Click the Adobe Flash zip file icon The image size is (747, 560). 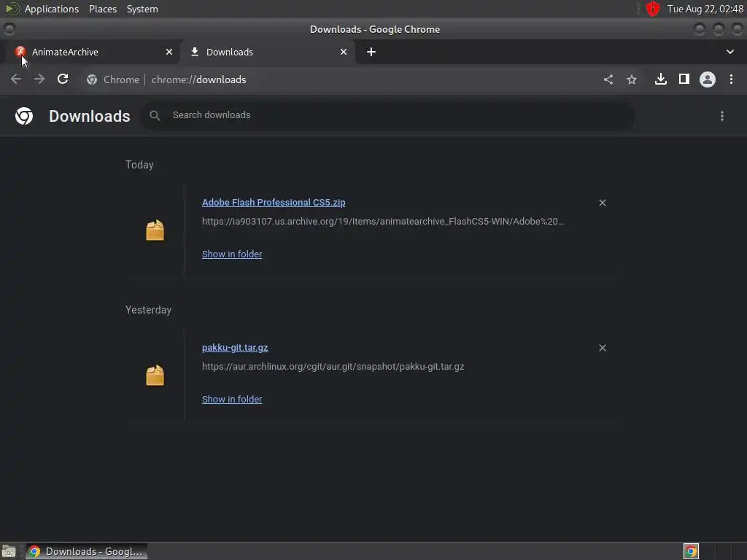pyautogui.click(x=155, y=230)
